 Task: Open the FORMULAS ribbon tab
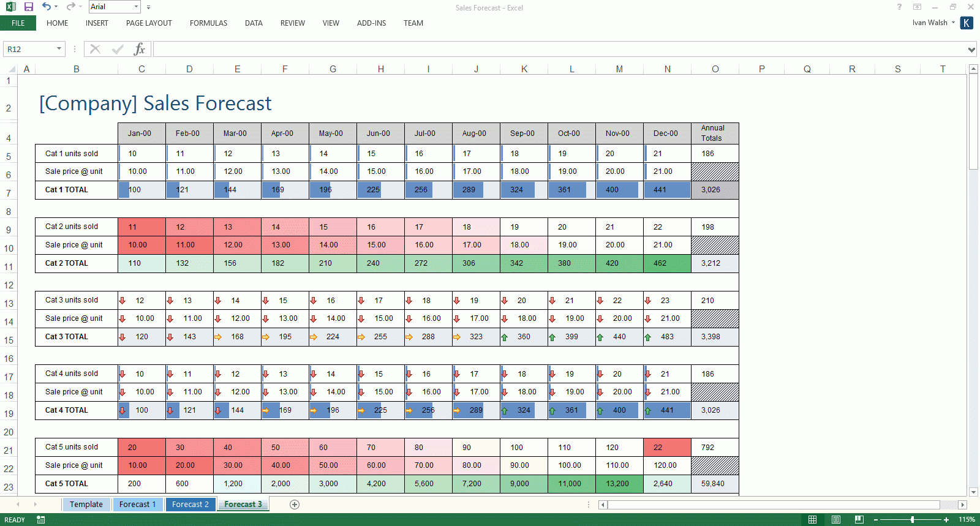coord(208,23)
